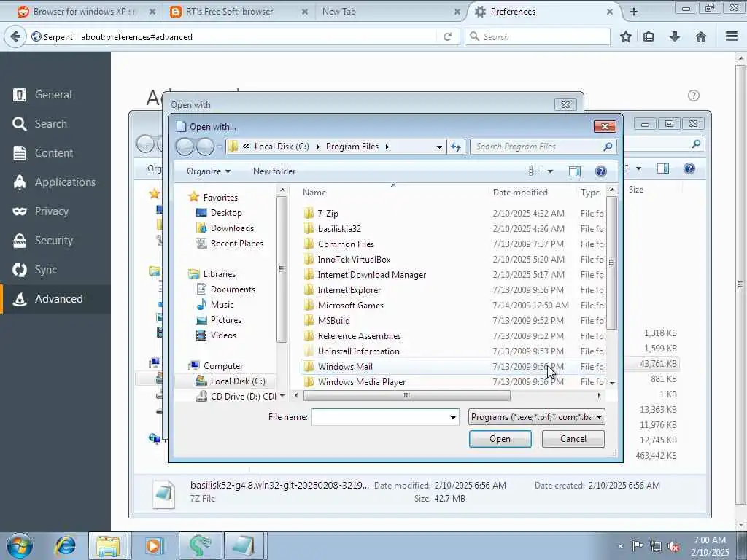Change view using the views icon
747x560 pixels.
pyautogui.click(x=535, y=171)
